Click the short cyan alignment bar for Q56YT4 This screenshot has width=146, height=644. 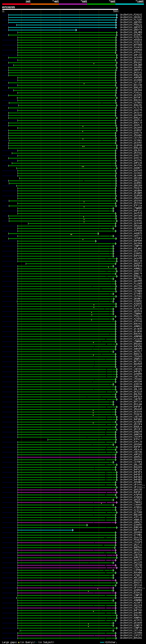(x=43, y=30)
